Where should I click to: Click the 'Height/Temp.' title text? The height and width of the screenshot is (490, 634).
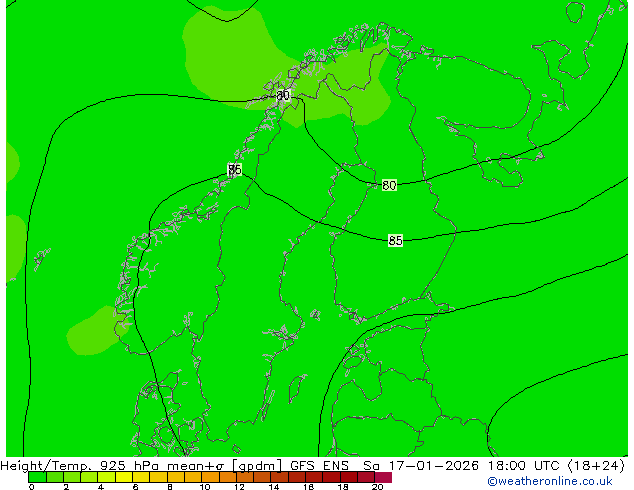pyautogui.click(x=47, y=466)
